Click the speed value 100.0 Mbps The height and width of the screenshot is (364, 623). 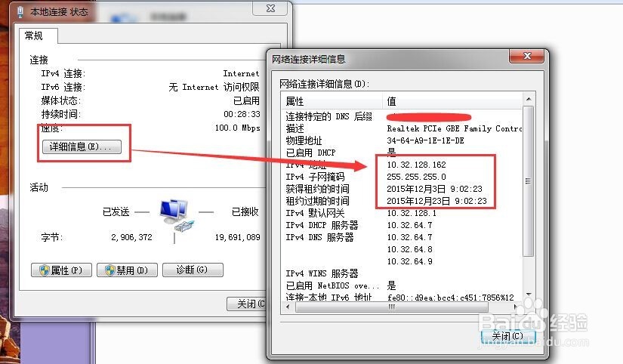coord(237,128)
